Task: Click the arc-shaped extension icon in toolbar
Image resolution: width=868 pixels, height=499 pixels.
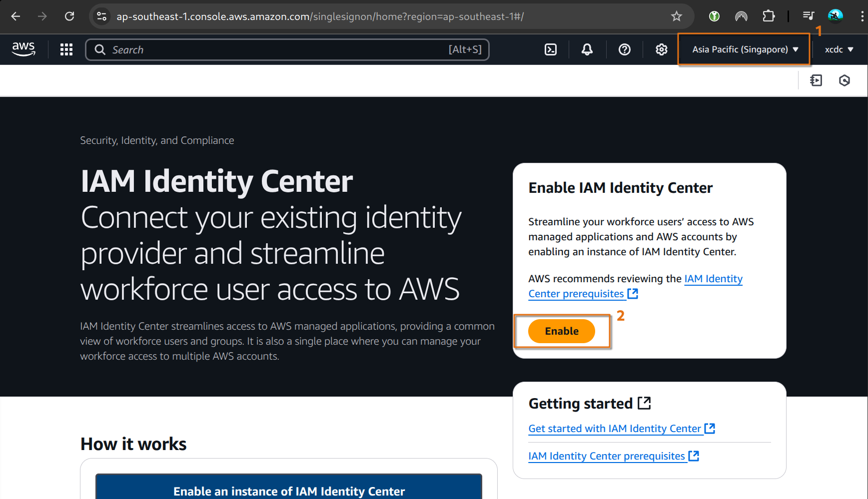Action: [x=741, y=16]
